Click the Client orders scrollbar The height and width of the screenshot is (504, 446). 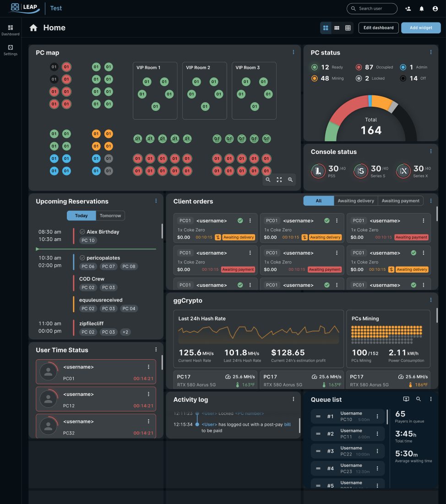click(437, 214)
